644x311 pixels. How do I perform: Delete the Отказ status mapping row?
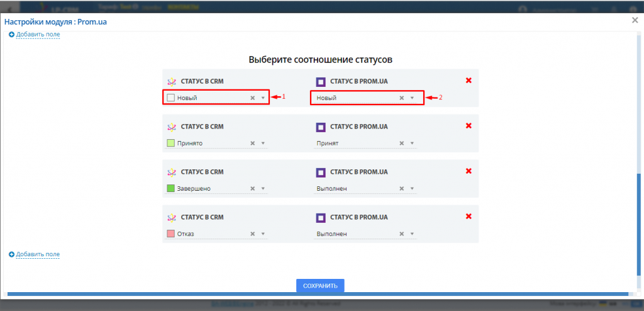(x=469, y=217)
